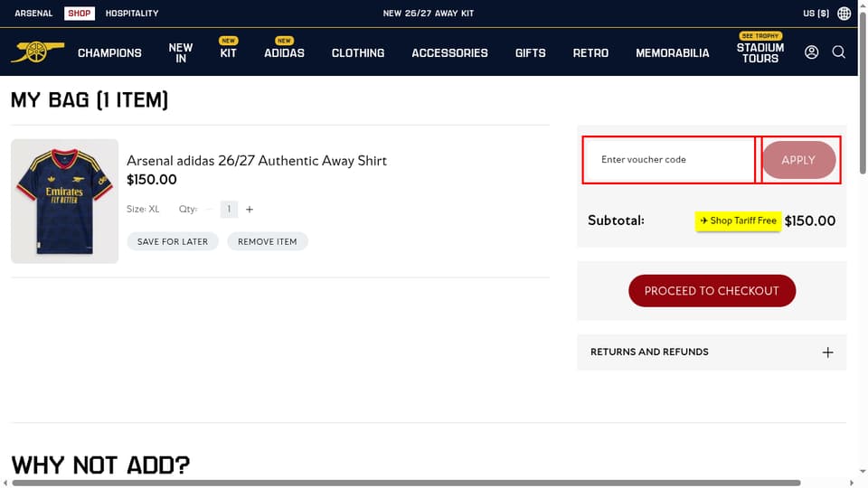Open the New 26/27 Away Kit banner
Image resolution: width=868 pixels, height=488 pixels.
click(429, 14)
